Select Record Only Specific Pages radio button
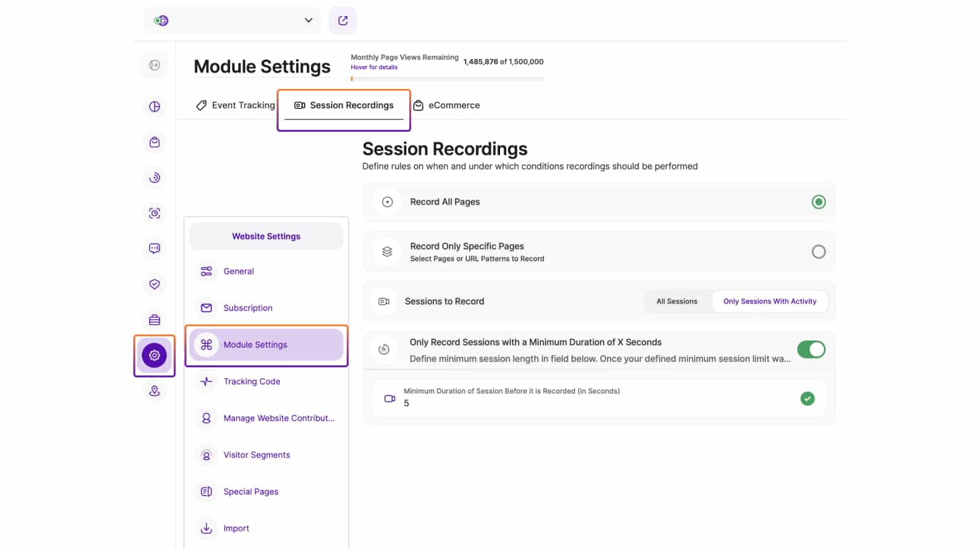This screenshot has width=980, height=549. 818,252
